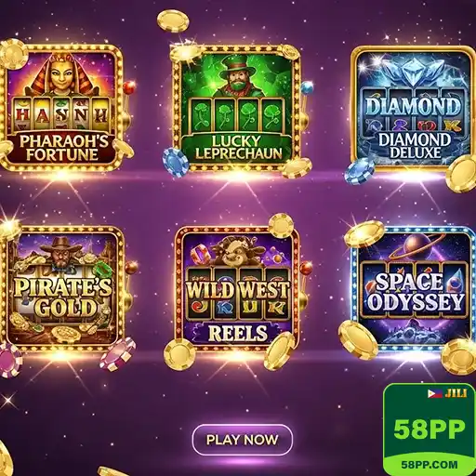Tap the Philippine flag icon near JILI
The width and height of the screenshot is (476, 476).
coord(435,394)
